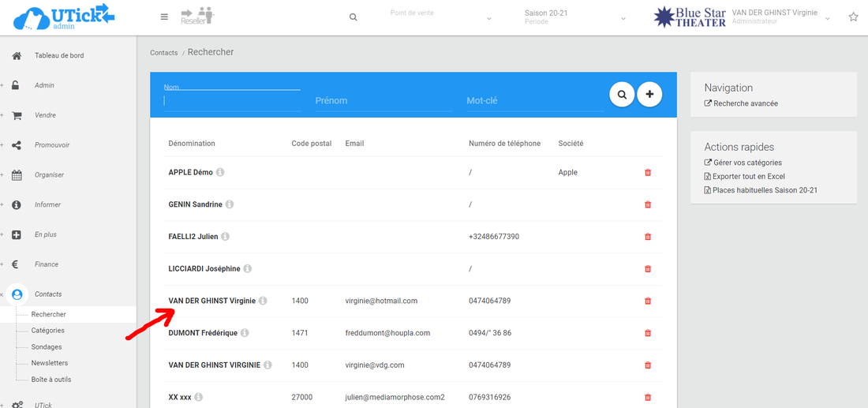Click Exporter tout en Excel

pyautogui.click(x=748, y=177)
